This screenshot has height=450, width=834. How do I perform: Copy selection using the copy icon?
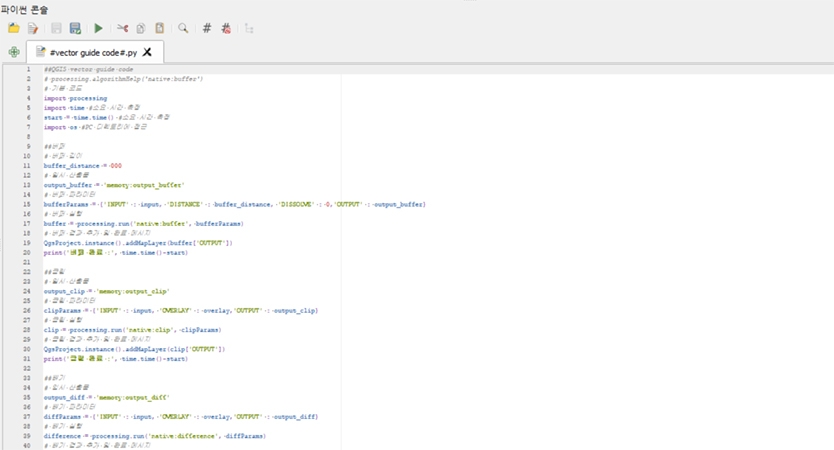pos(141,28)
